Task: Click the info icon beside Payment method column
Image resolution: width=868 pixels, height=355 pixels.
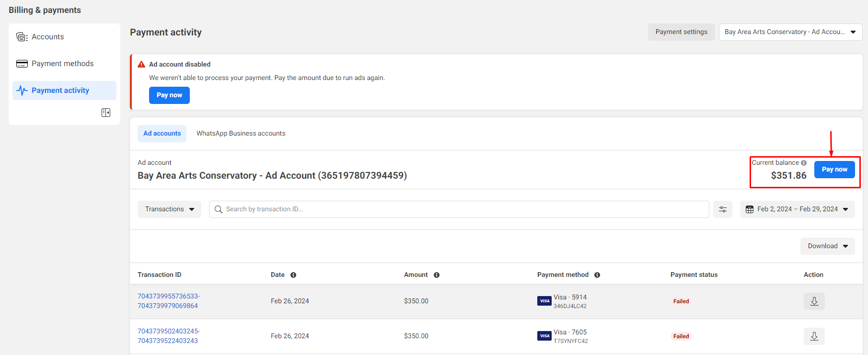Action: pyautogui.click(x=597, y=275)
